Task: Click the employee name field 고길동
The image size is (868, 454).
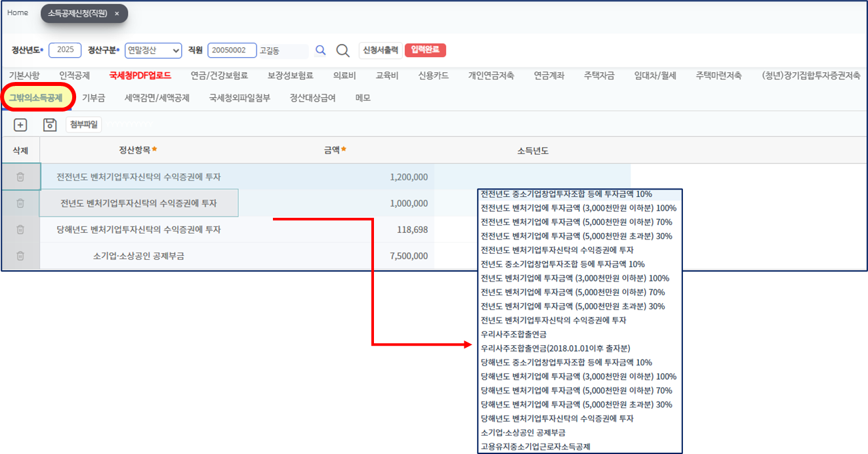Action: pyautogui.click(x=283, y=51)
